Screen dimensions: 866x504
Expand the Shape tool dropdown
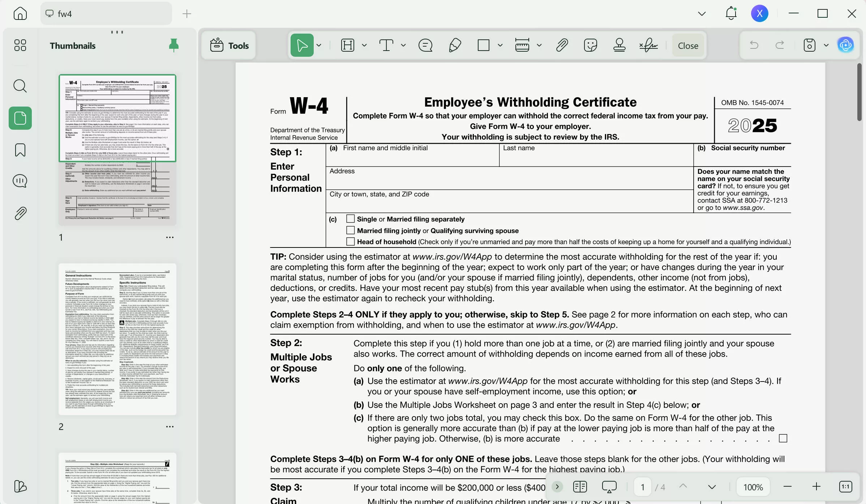tap(501, 45)
